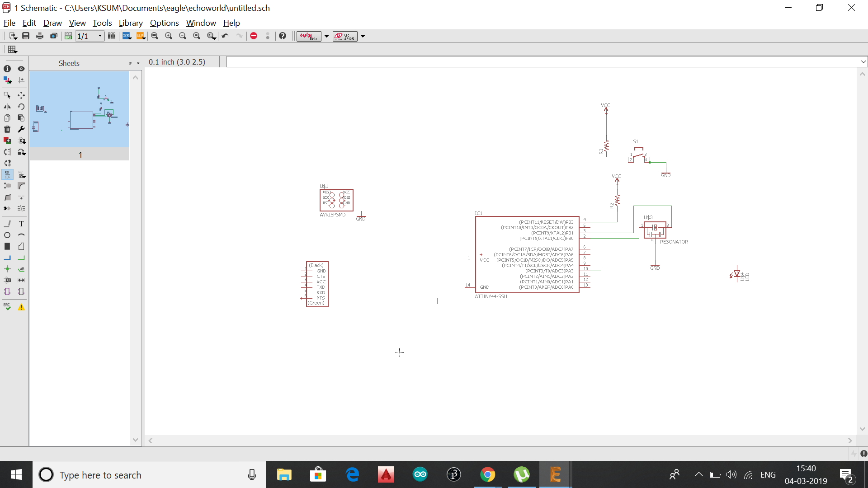Image resolution: width=868 pixels, height=488 pixels.
Task: Click the Stop command red icon
Action: tap(254, 36)
